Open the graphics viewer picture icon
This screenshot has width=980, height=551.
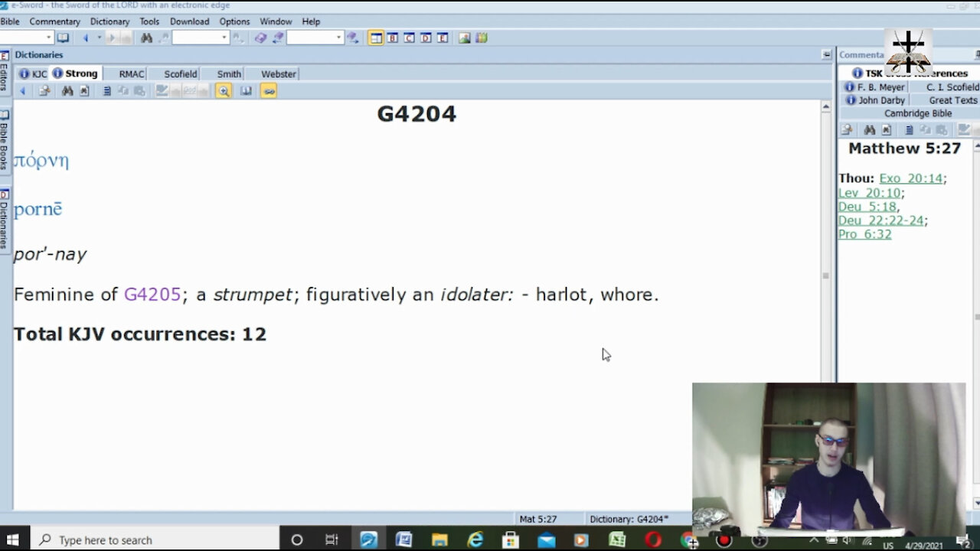465,37
